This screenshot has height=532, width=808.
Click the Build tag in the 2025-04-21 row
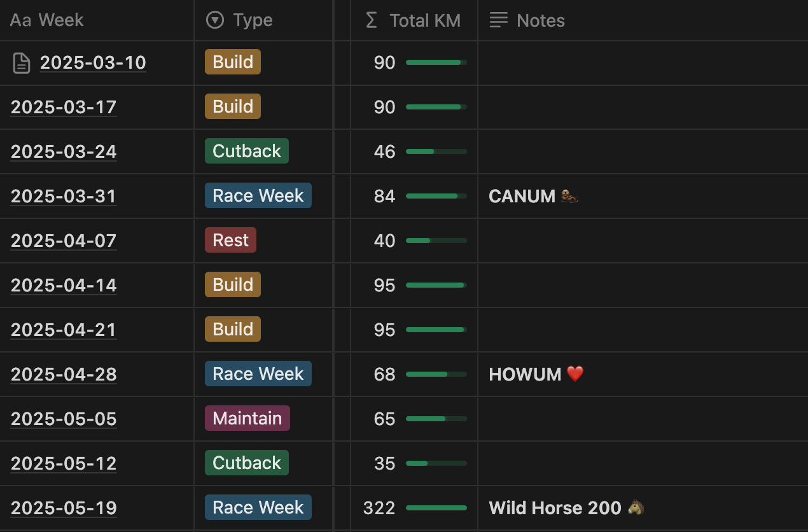coord(233,329)
